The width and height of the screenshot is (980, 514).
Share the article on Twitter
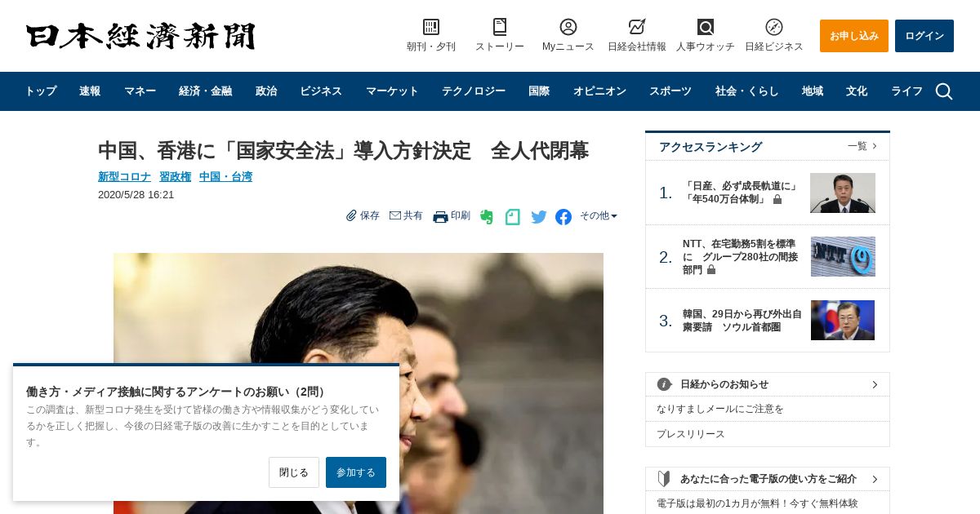(539, 217)
